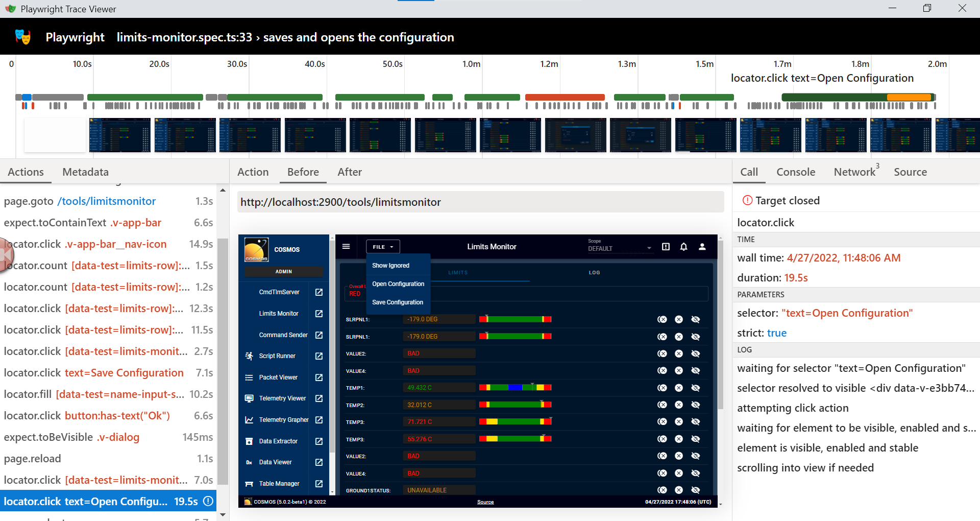This screenshot has height=521, width=980.
Task: Click actions list scroll-up arrow
Action: click(x=223, y=190)
